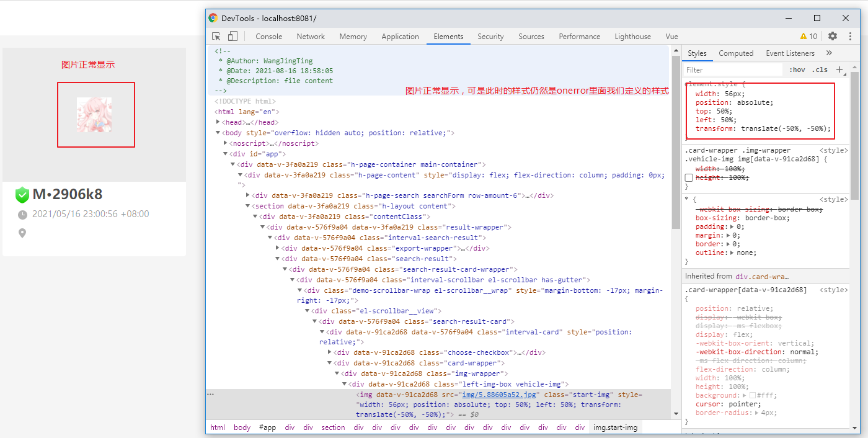The height and width of the screenshot is (438, 868).
Task: Click the ellipsis beside the selected img node
Action: click(x=211, y=395)
